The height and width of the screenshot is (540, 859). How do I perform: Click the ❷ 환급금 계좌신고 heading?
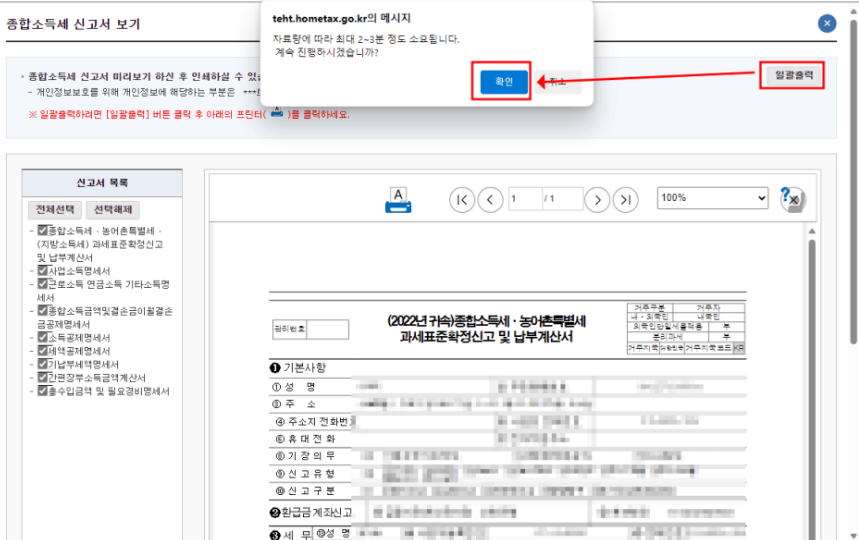coord(311,513)
